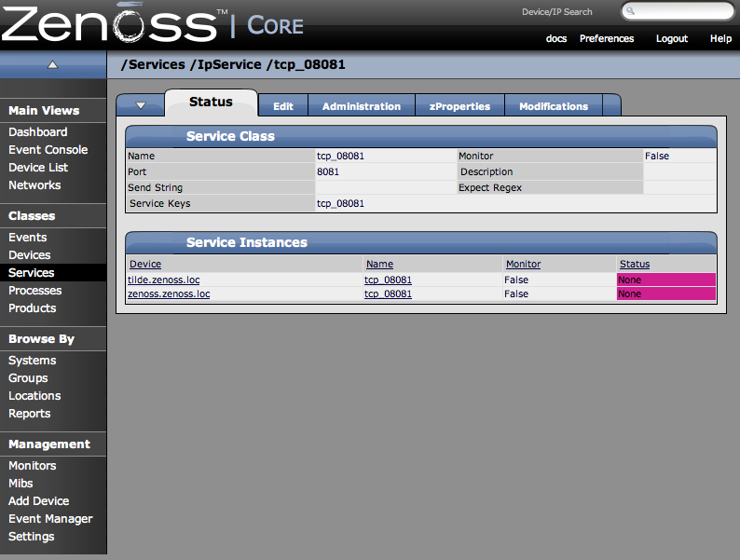Screen dimensions: 740x560
Task: Sort instances by Device column
Action: coord(145,265)
